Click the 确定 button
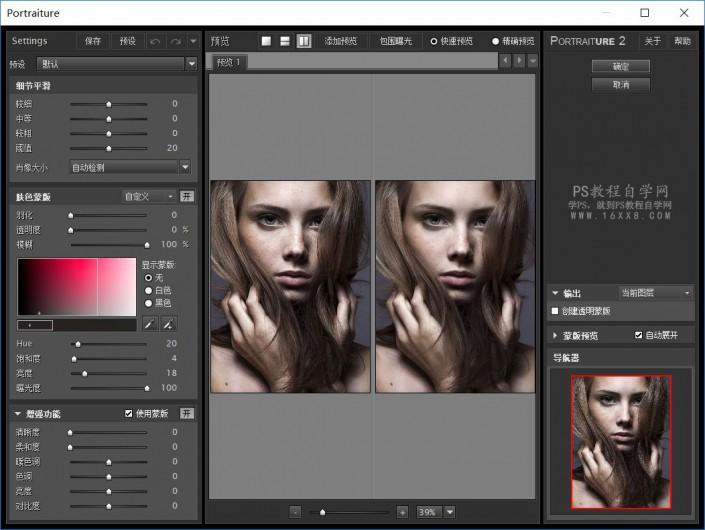705x530 pixels. coord(620,66)
